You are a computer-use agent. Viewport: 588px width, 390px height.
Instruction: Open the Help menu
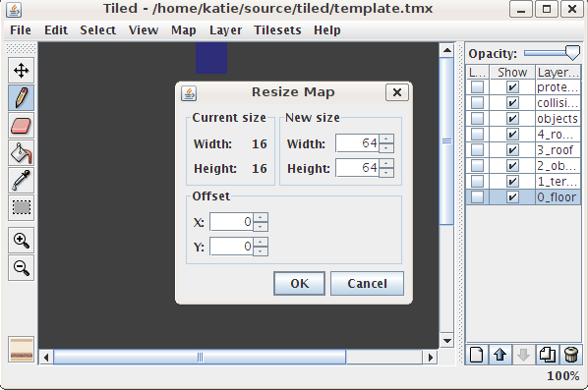pyautogui.click(x=327, y=30)
